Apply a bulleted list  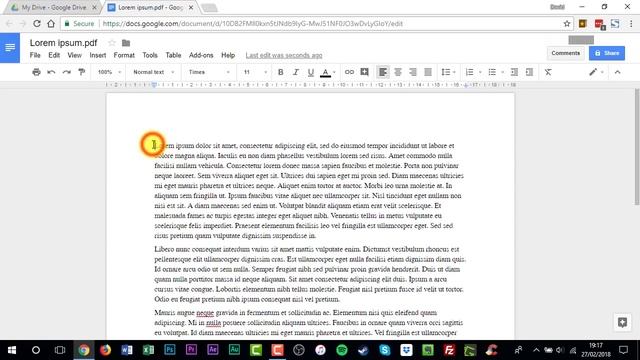coord(492,72)
